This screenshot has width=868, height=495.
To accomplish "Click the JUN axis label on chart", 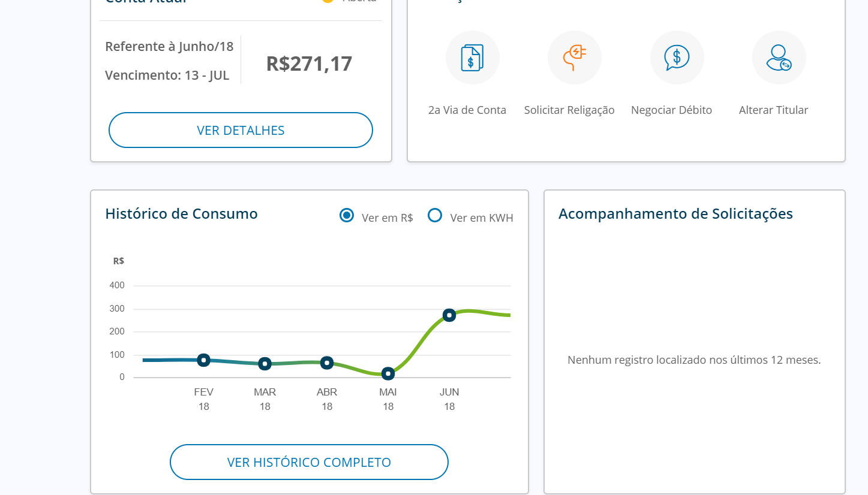I will coord(449,393).
